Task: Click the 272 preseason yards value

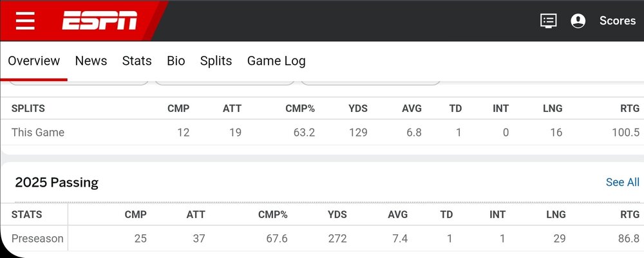Action: coord(336,239)
